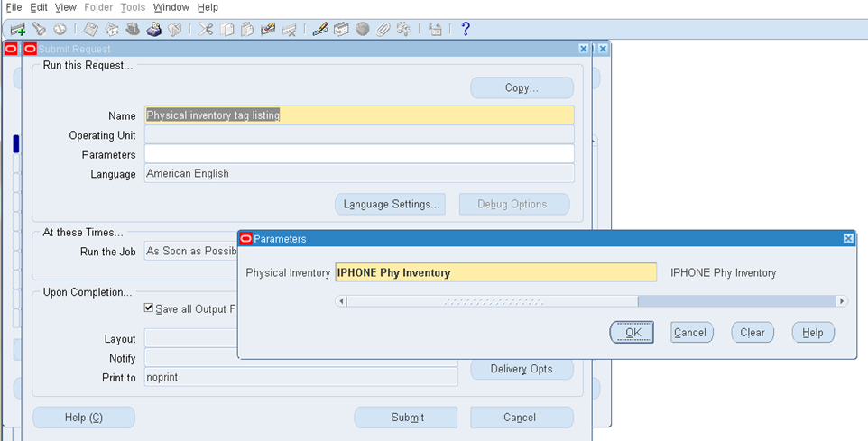Click the Oracle icon in Submit Request title bar
868x441 pixels.
point(31,49)
